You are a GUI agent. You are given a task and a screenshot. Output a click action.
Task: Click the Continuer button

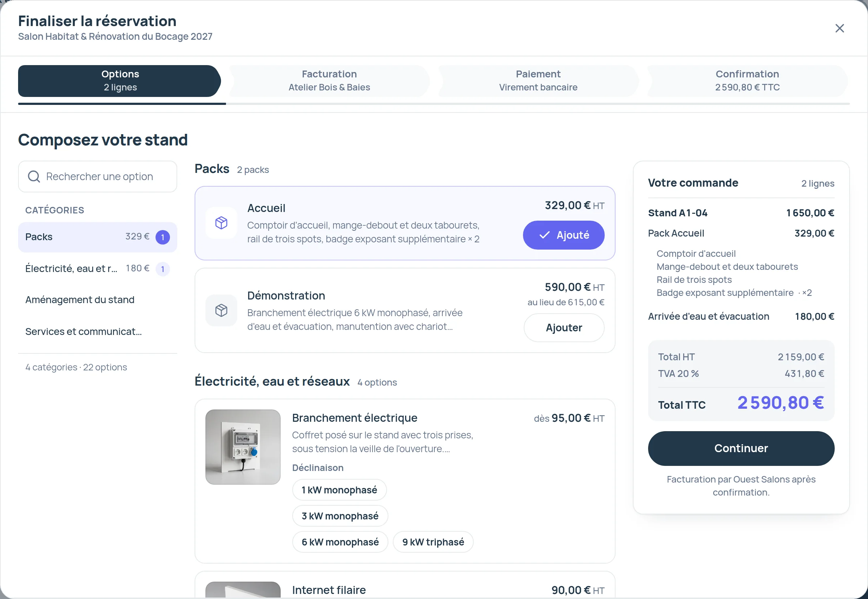(741, 449)
